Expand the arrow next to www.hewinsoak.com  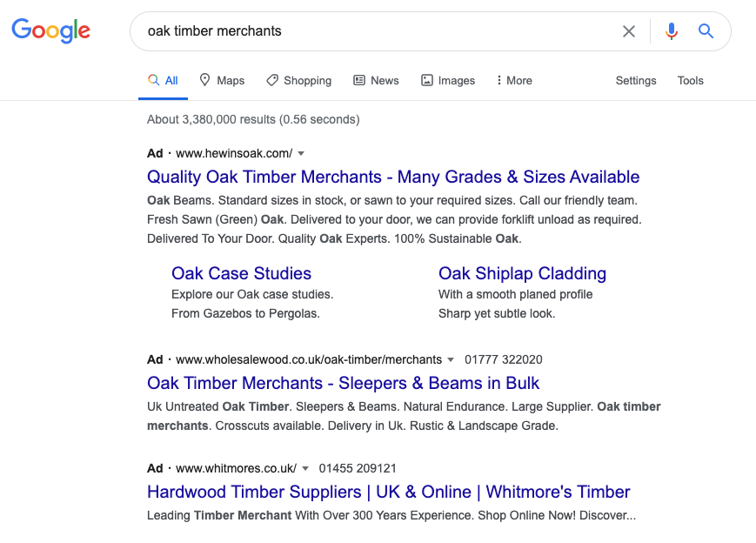(301, 154)
